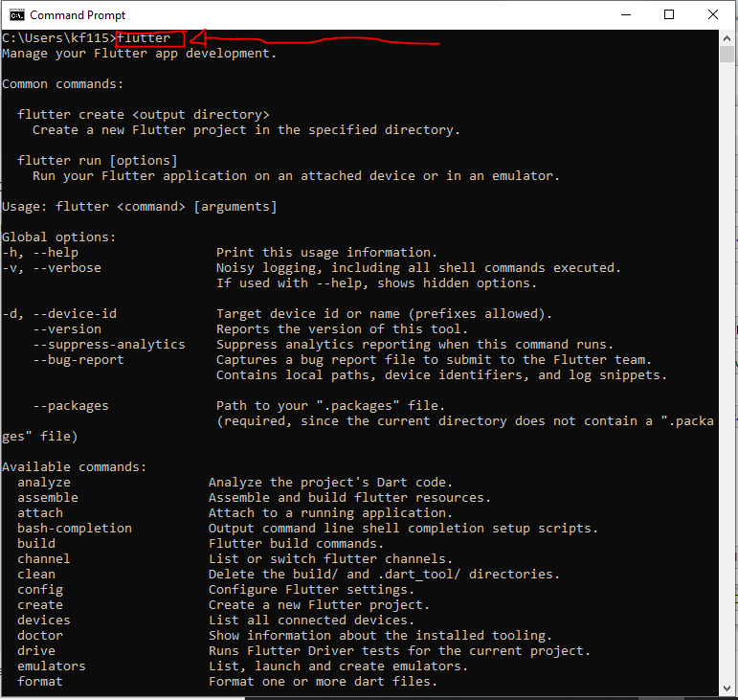Click 'List or switch flutter channels.' description
The height and width of the screenshot is (700, 738).
coord(330,559)
